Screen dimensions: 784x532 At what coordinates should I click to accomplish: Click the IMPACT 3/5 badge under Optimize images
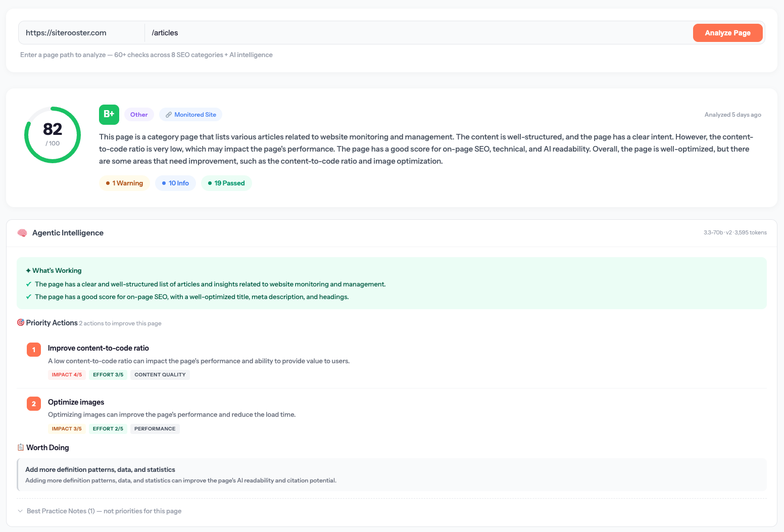click(67, 428)
